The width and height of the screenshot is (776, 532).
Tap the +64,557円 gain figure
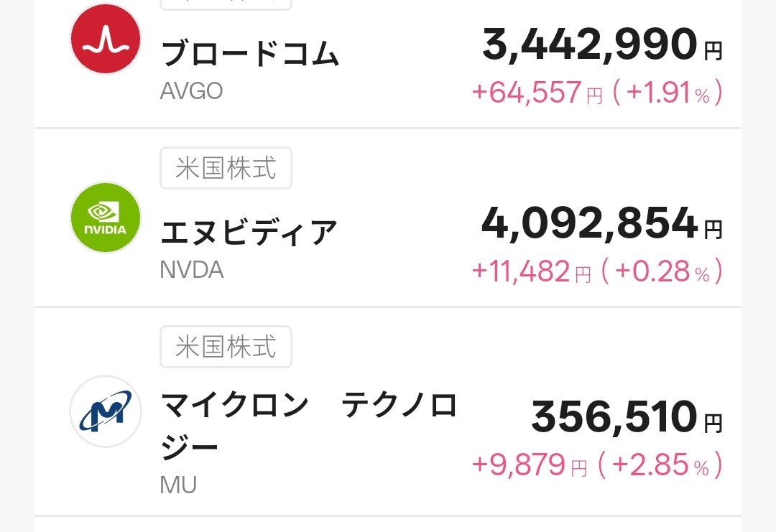tap(537, 93)
